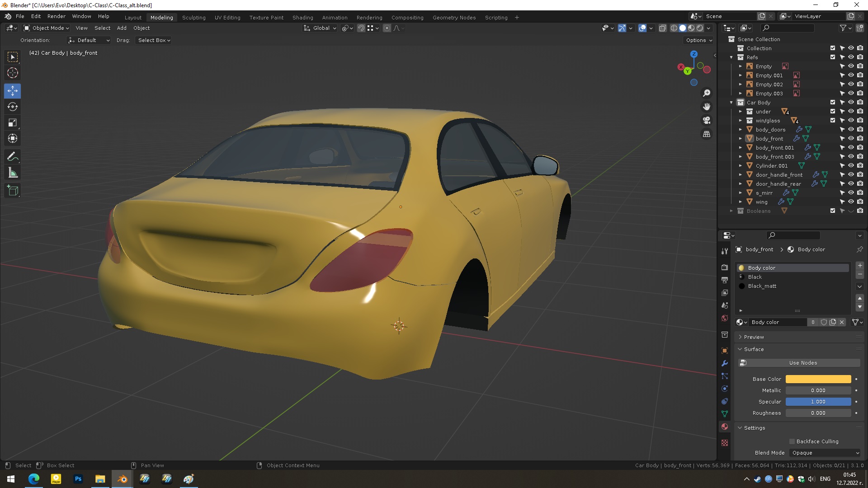Hide body_doors with its eye icon
Screen dimensions: 868x488
[x=851, y=130]
